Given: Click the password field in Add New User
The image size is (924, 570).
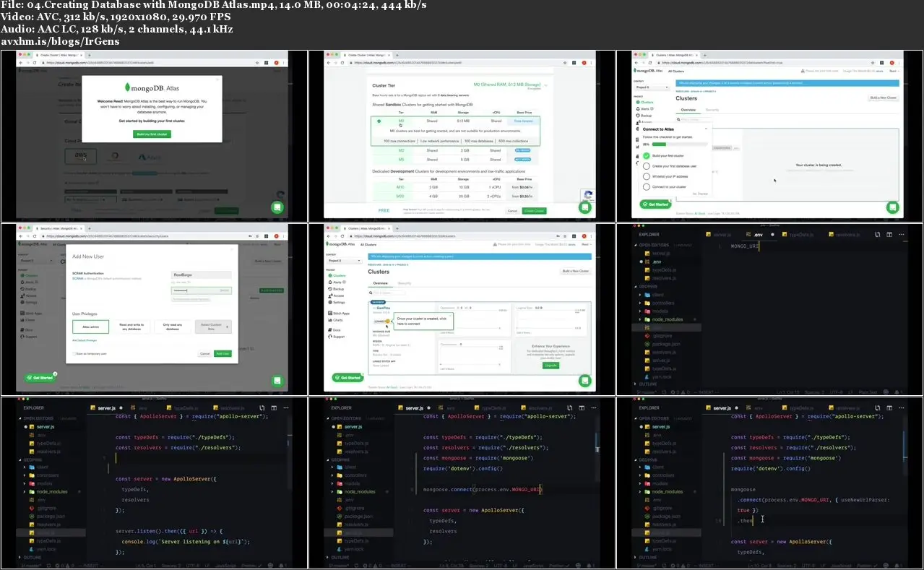Looking at the screenshot, I should coord(202,290).
